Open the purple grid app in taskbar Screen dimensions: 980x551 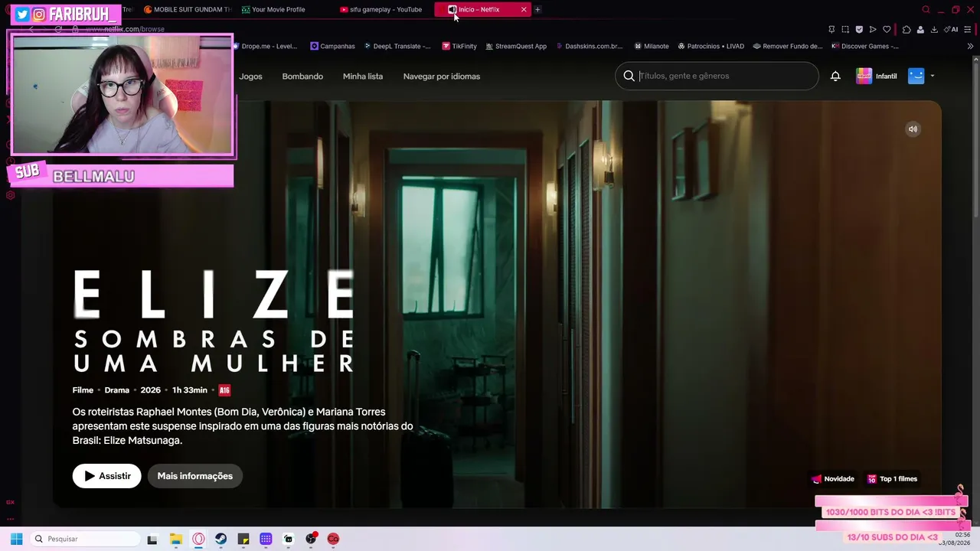pyautogui.click(x=266, y=539)
